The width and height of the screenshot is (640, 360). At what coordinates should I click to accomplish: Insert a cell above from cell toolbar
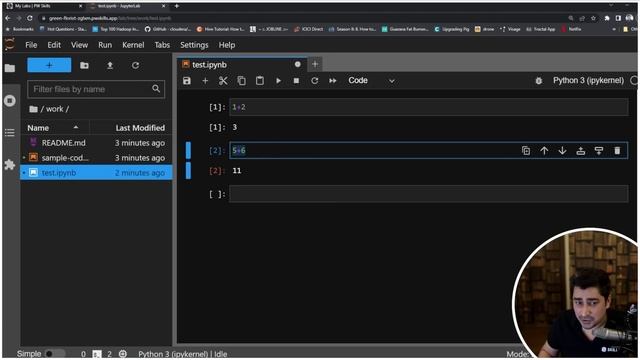coord(580,151)
